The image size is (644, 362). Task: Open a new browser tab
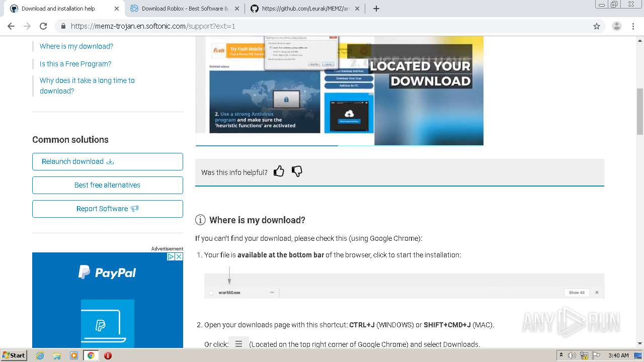click(x=376, y=9)
